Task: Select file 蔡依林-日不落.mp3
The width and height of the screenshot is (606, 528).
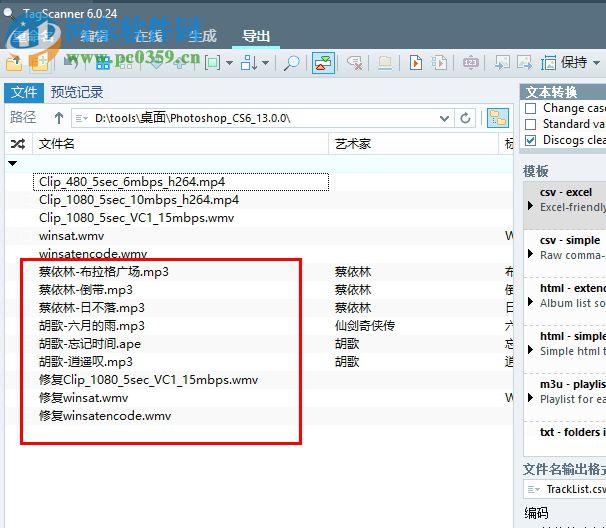Action: 92,308
